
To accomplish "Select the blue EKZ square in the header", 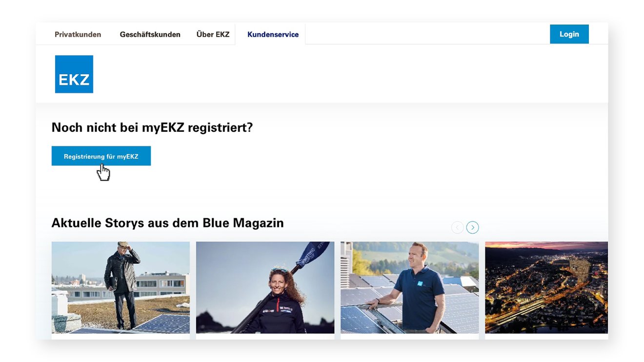I will point(74,74).
